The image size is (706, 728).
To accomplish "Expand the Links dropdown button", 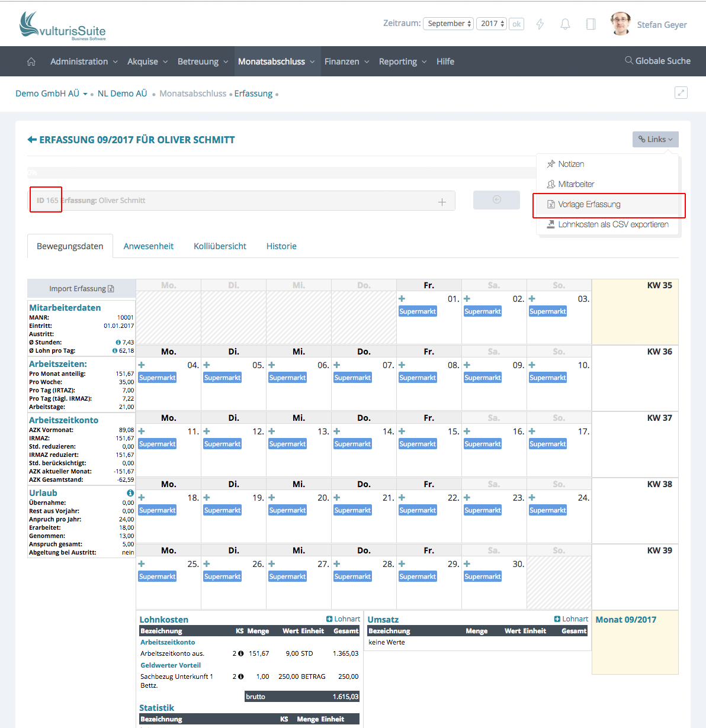I will [x=655, y=139].
